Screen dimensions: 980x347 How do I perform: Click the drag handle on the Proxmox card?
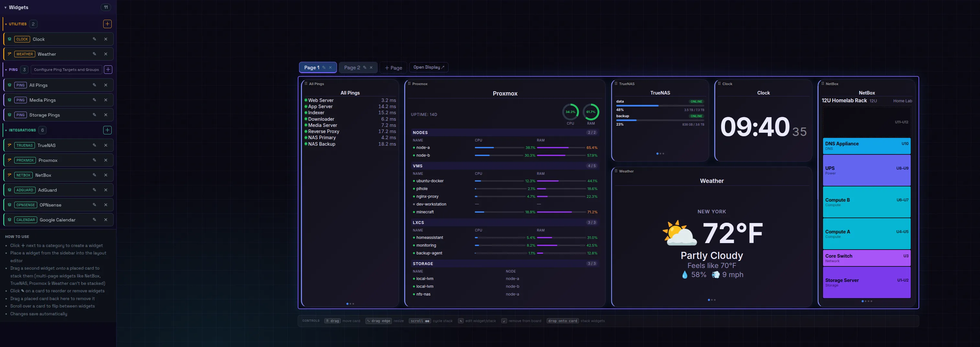coord(409,83)
